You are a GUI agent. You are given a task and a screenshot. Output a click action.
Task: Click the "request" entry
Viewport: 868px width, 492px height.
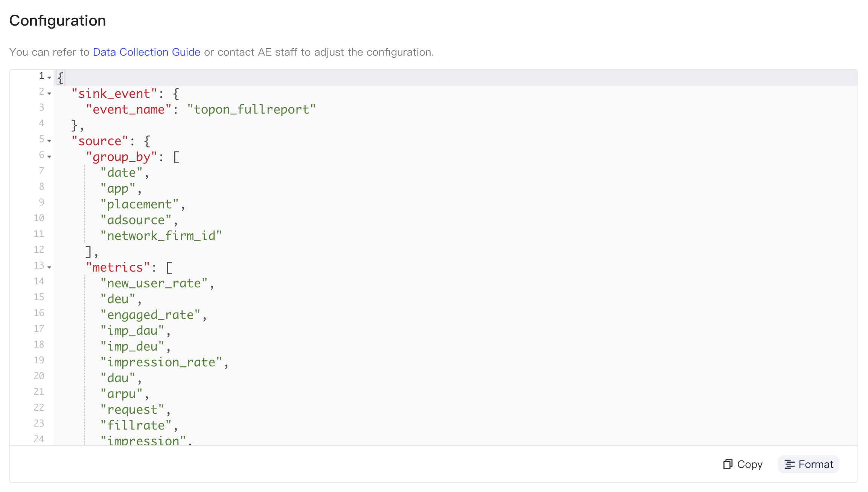coord(132,410)
